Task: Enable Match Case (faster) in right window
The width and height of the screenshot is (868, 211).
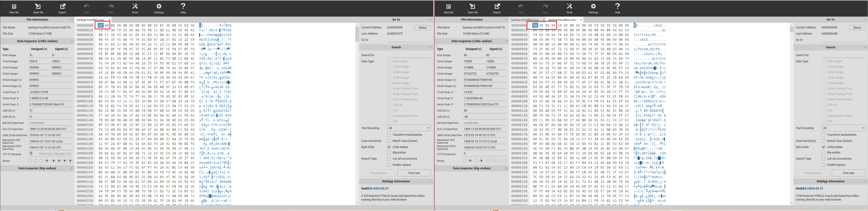Action: click(x=823, y=141)
